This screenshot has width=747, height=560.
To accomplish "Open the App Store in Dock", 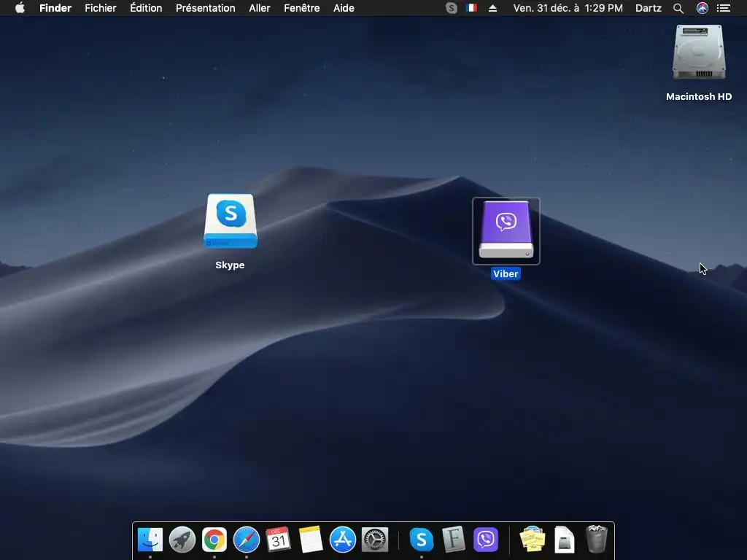I will [343, 540].
